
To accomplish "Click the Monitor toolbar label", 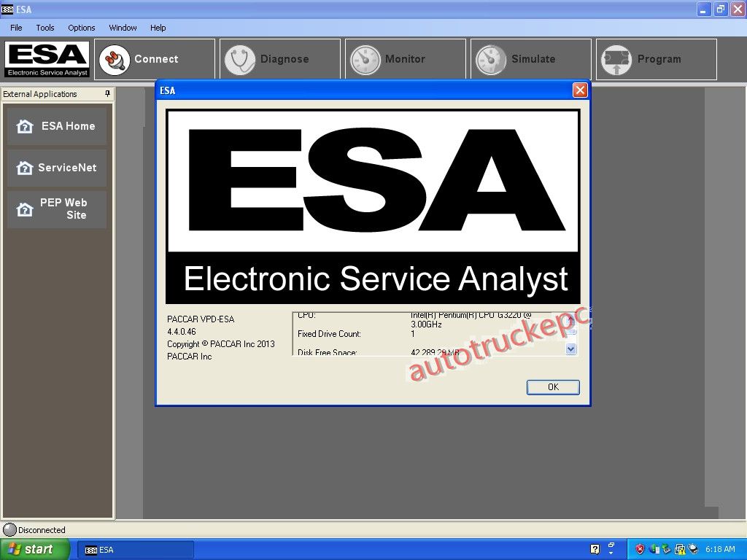I will (x=405, y=59).
